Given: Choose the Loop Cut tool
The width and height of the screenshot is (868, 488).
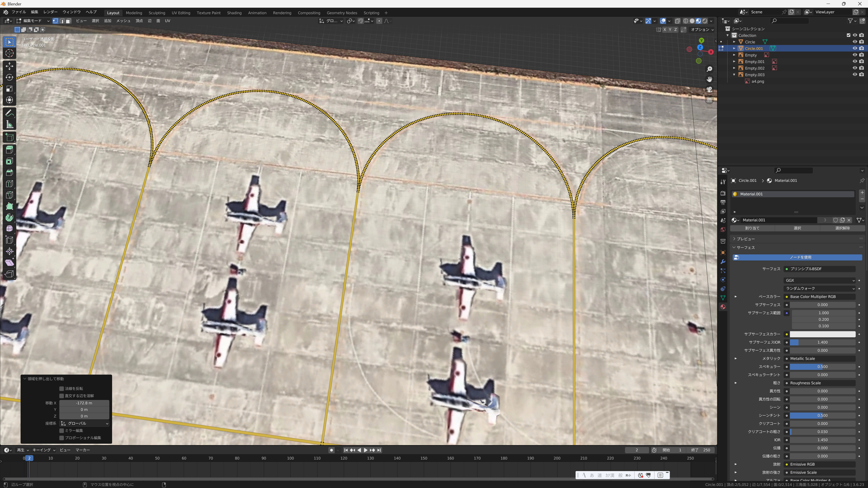Looking at the screenshot, I should click(x=9, y=183).
